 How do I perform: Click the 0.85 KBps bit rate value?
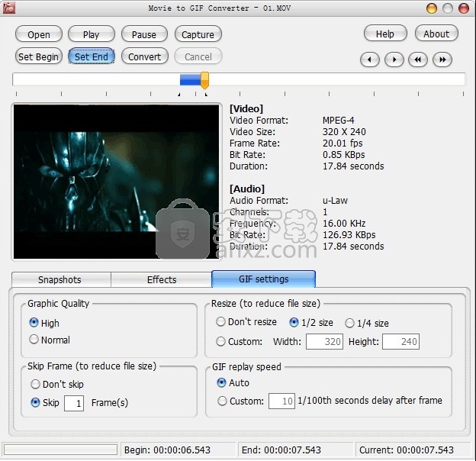coord(343,155)
